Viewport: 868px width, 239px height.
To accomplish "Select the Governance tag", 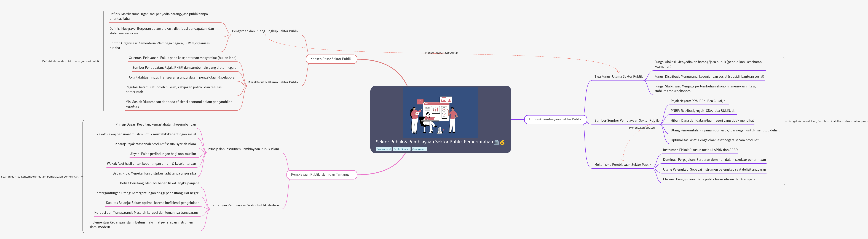I will 419,149.
